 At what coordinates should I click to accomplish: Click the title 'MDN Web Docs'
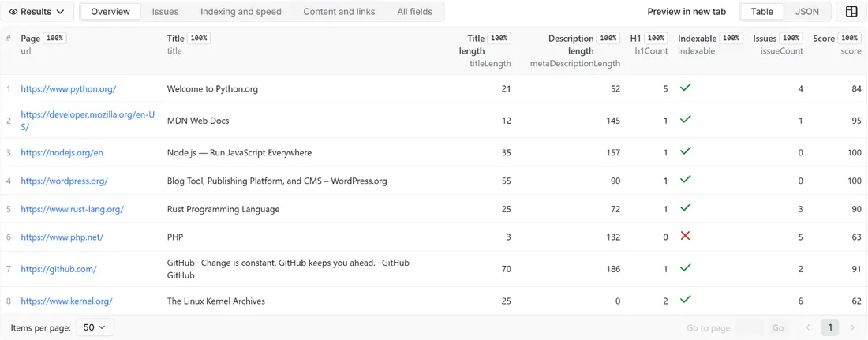click(198, 120)
